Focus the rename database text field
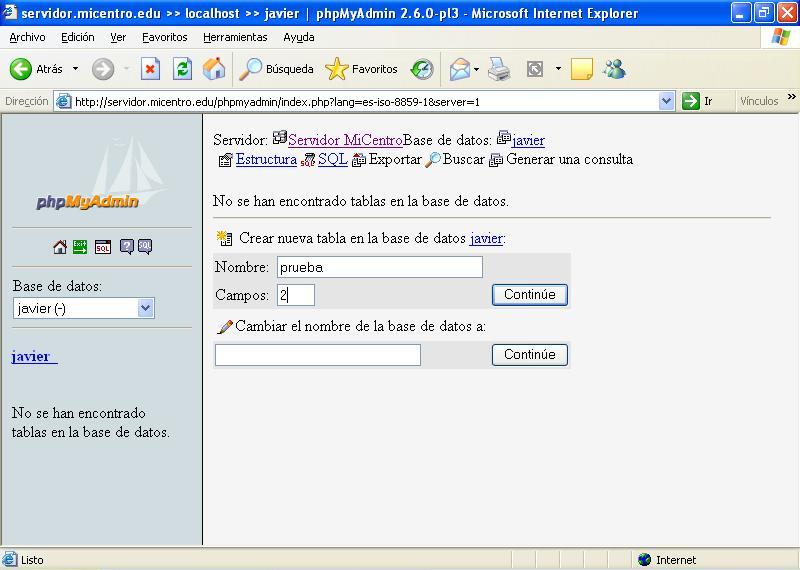 (318, 355)
